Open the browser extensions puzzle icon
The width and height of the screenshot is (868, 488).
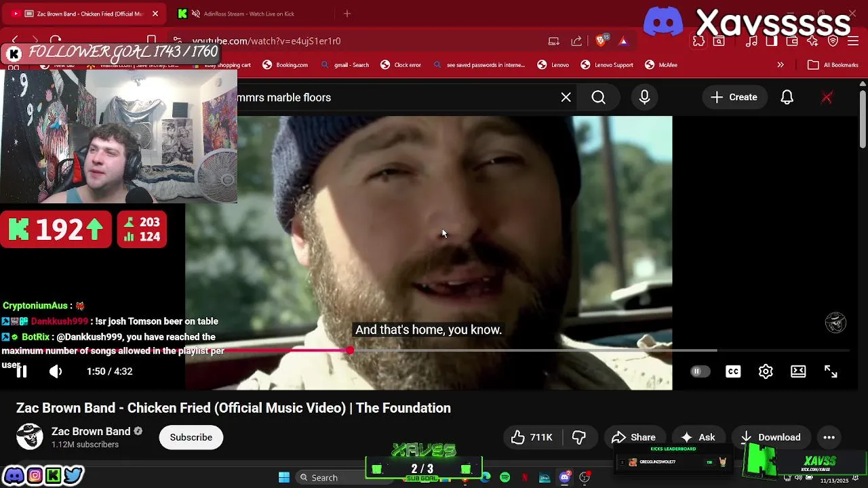click(x=698, y=41)
